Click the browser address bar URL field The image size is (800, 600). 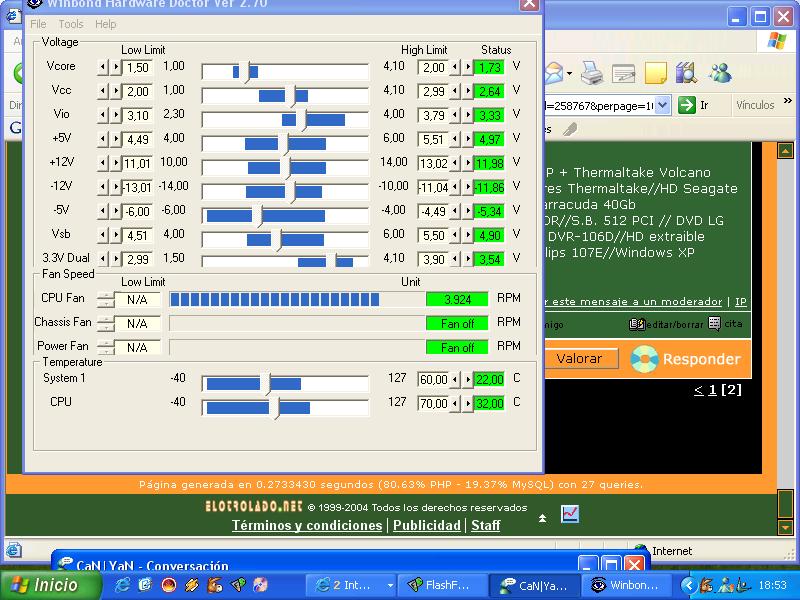(x=599, y=106)
